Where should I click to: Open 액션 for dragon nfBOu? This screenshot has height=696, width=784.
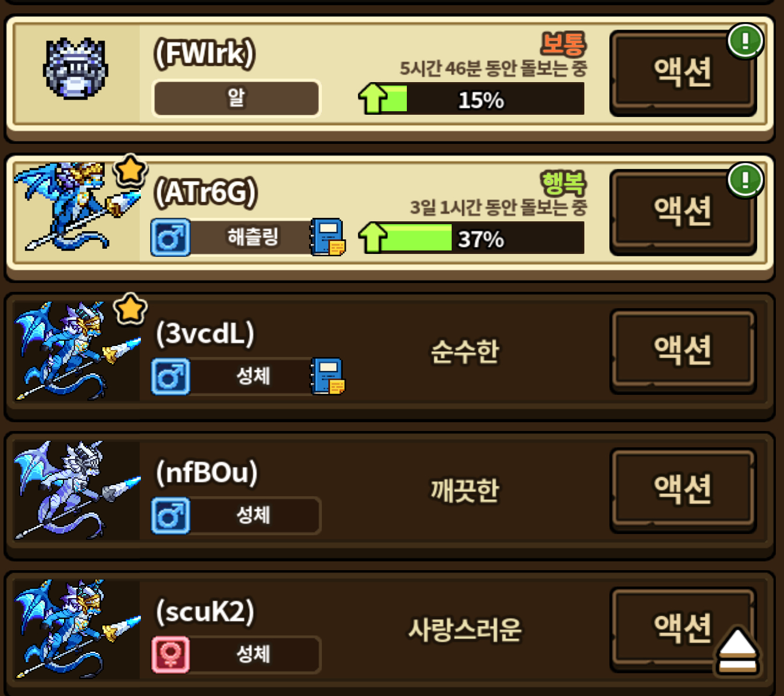(x=683, y=490)
